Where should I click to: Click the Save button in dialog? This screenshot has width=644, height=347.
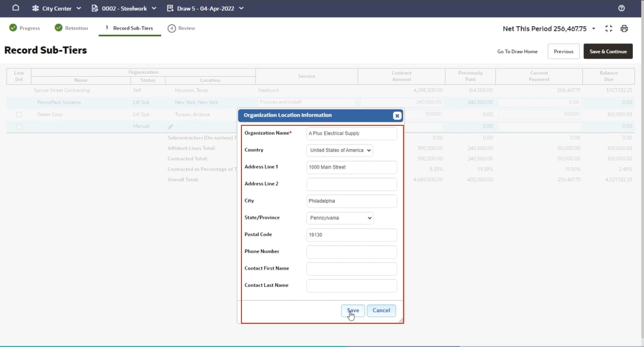pos(353,311)
